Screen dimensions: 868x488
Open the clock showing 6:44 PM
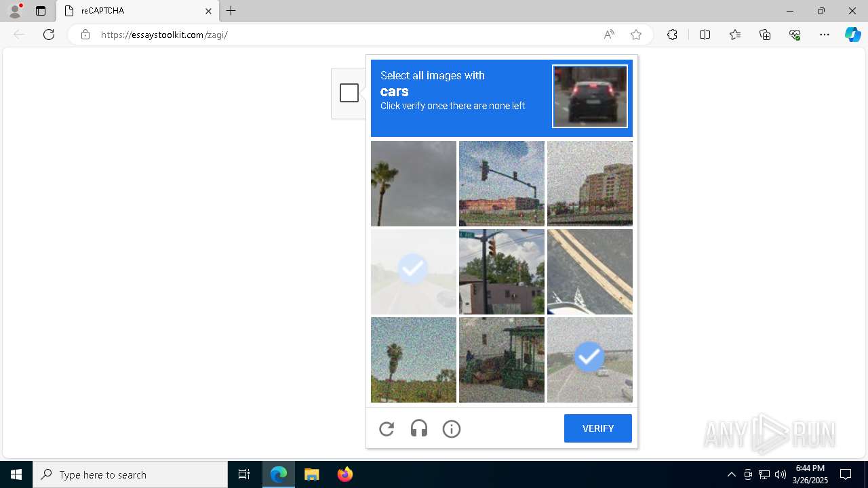[x=810, y=474]
